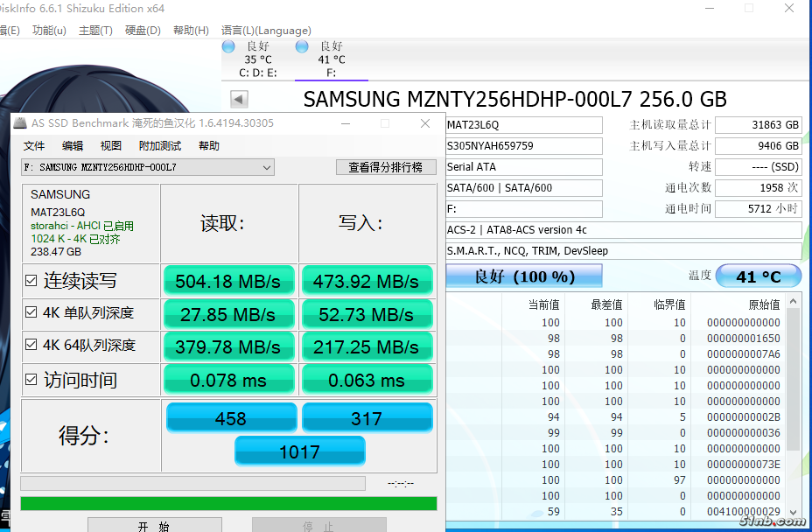Click the 4K-64 read result 379.78 MB/s
The width and height of the screenshot is (812, 532).
tap(229, 346)
